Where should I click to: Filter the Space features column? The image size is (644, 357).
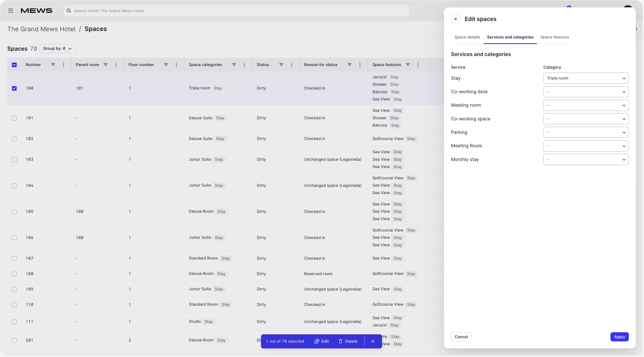pos(408,65)
